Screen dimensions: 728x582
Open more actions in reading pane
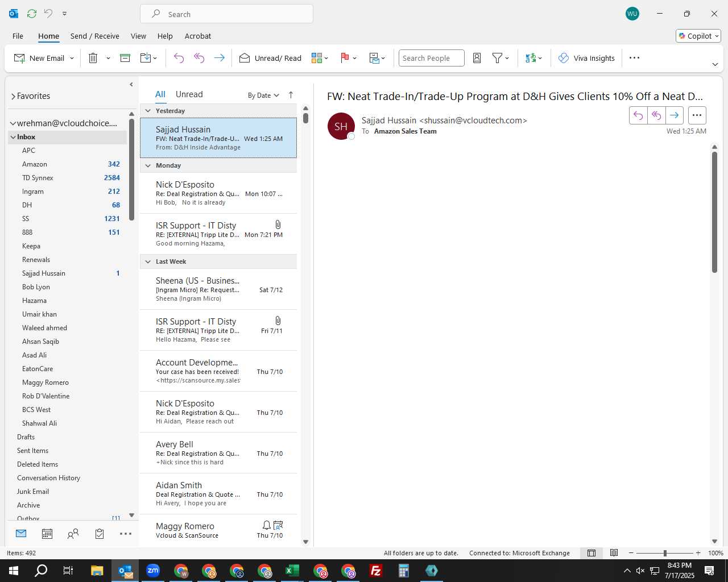tap(697, 115)
